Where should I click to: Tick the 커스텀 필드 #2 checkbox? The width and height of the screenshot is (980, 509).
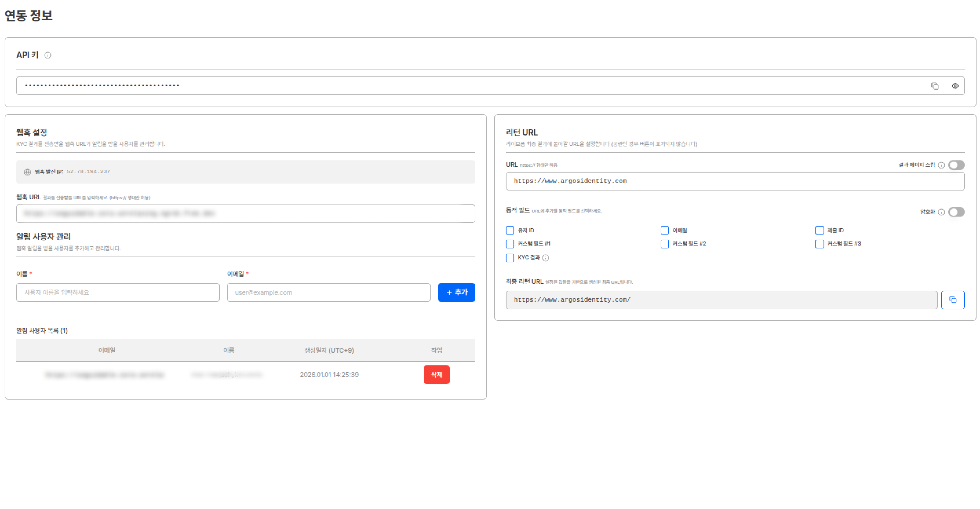(x=665, y=244)
